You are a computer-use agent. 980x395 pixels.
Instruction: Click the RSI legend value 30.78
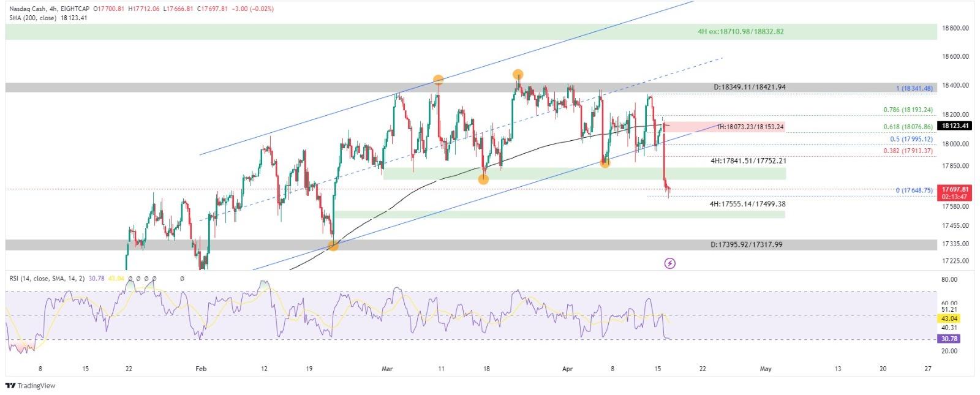96,278
